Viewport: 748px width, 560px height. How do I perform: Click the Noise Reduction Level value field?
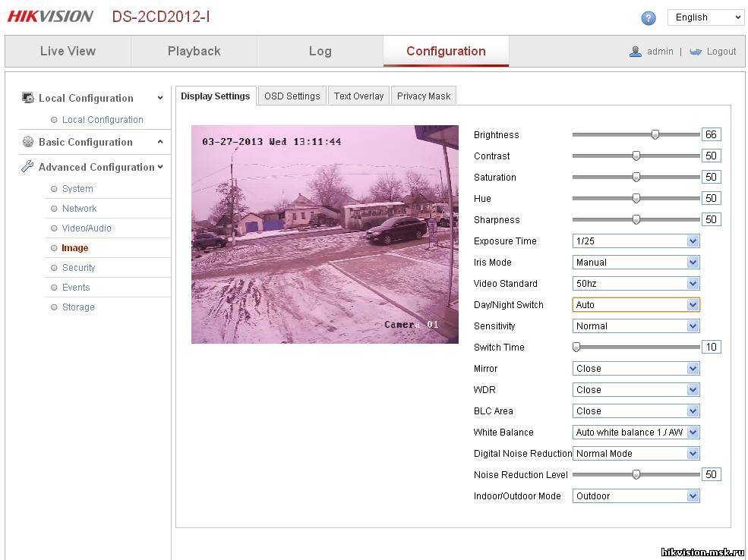[x=712, y=474]
